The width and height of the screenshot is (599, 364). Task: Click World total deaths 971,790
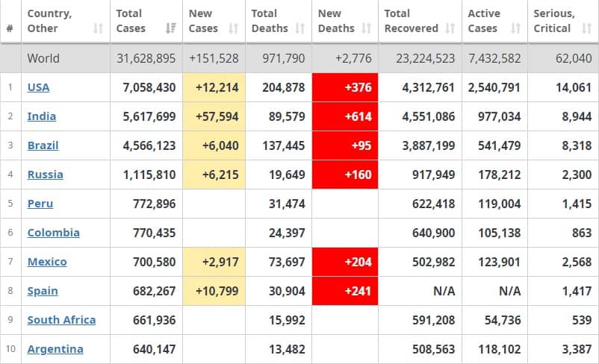coord(284,58)
